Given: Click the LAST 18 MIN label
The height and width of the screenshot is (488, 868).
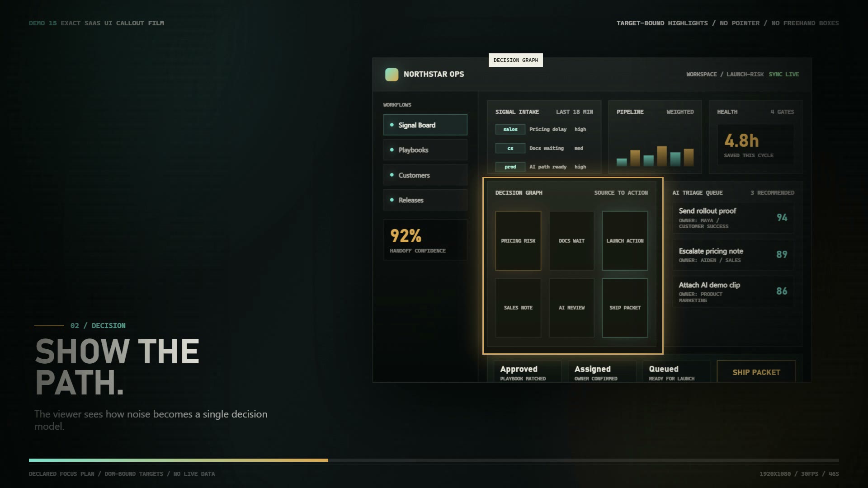Looking at the screenshot, I should [x=575, y=112].
